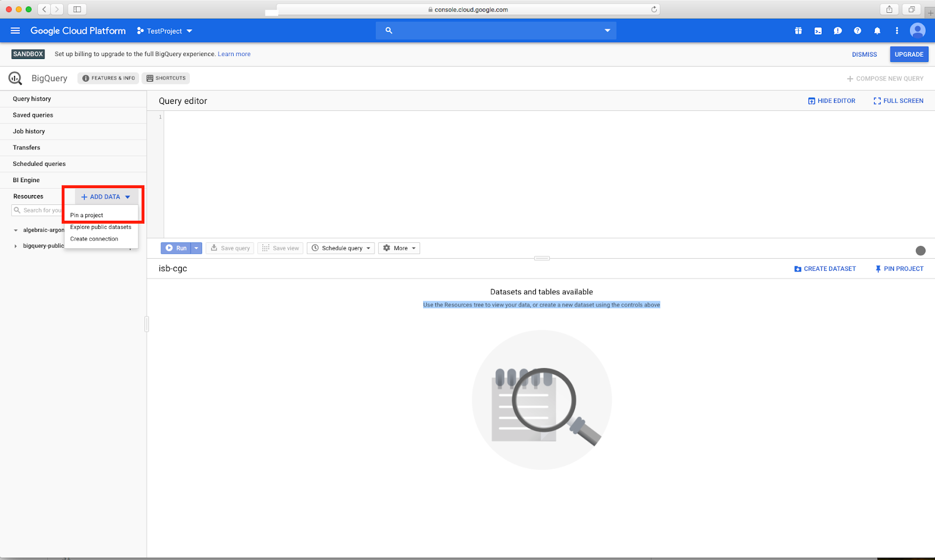Choose Explore public datasets option

[101, 227]
